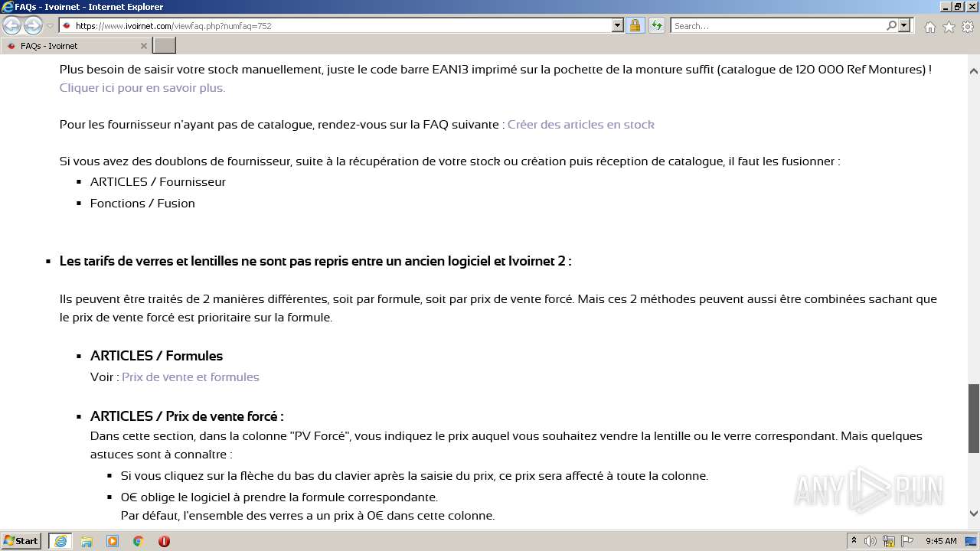Select the FAQs - Ivoirnet tab
The width and height of the screenshot is (980, 551).
tap(76, 46)
